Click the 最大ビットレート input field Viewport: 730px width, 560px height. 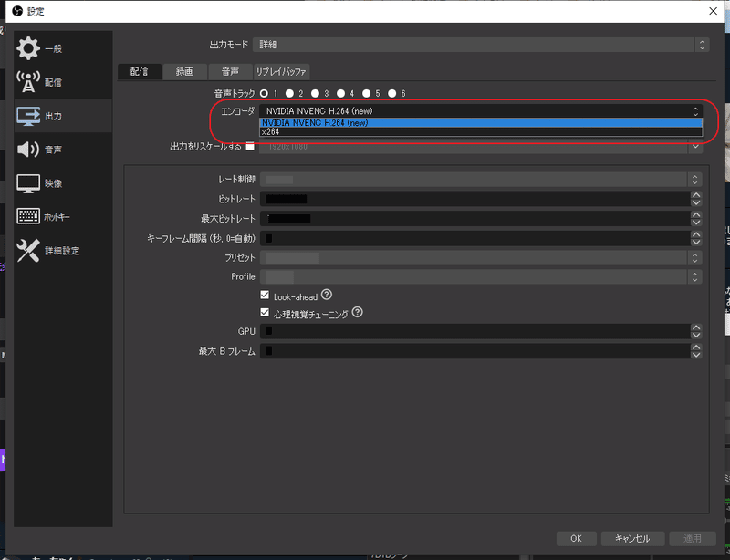(474, 219)
